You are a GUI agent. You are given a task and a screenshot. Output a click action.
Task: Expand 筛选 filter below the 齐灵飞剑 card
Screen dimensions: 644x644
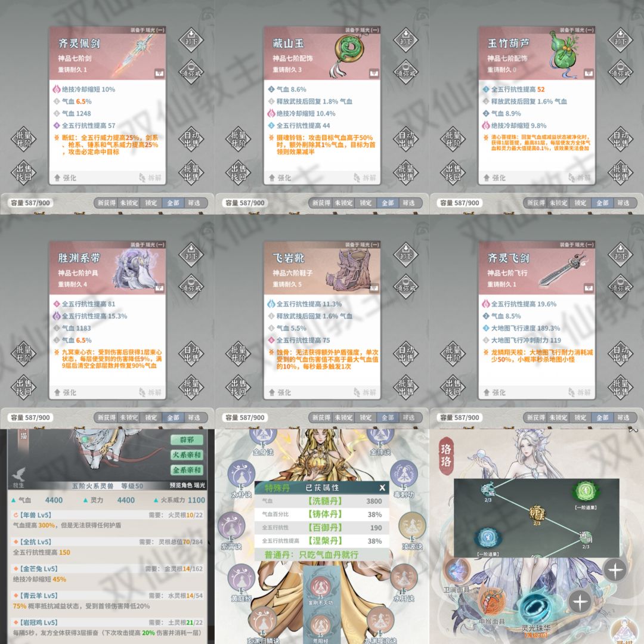[x=623, y=417]
